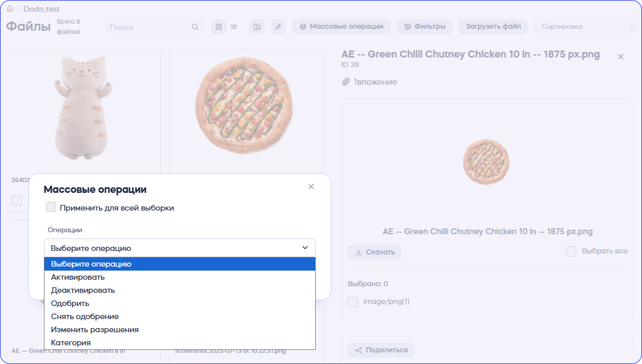Type in the Поиск search field

[x=149, y=27]
